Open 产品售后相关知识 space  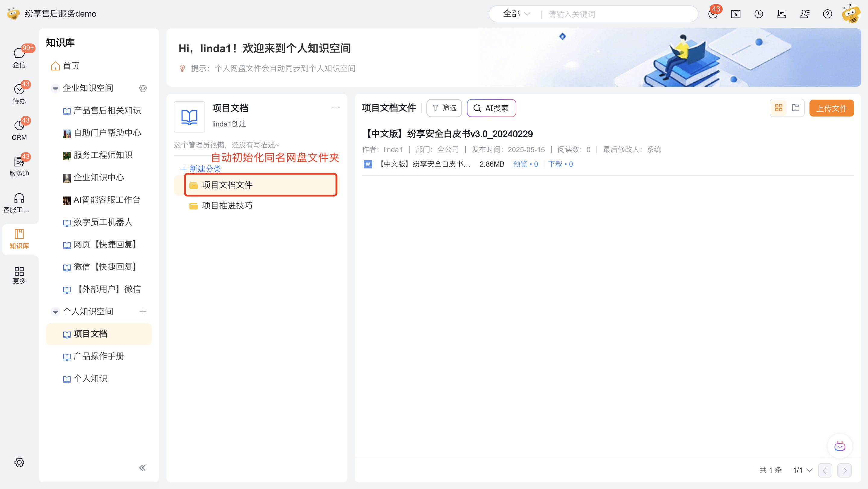click(102, 110)
